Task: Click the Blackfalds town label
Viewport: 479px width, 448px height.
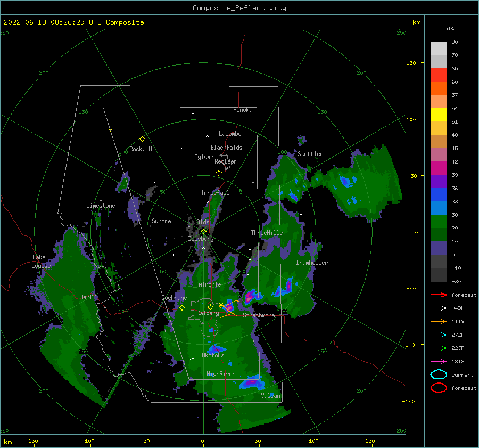Action: pyautogui.click(x=226, y=148)
